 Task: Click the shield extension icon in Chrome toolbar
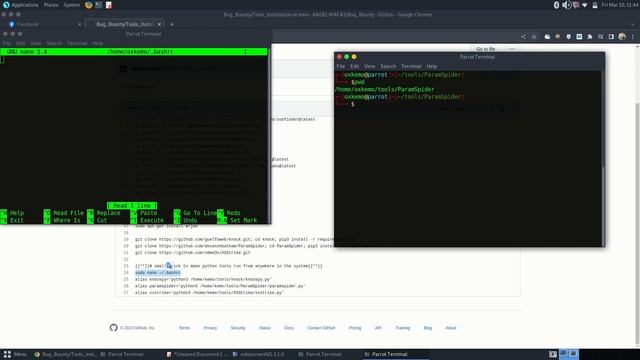pyautogui.click(x=568, y=37)
